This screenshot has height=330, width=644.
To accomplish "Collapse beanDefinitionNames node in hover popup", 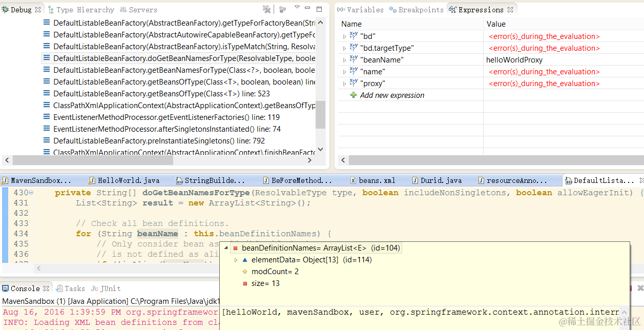I will click(x=226, y=248).
